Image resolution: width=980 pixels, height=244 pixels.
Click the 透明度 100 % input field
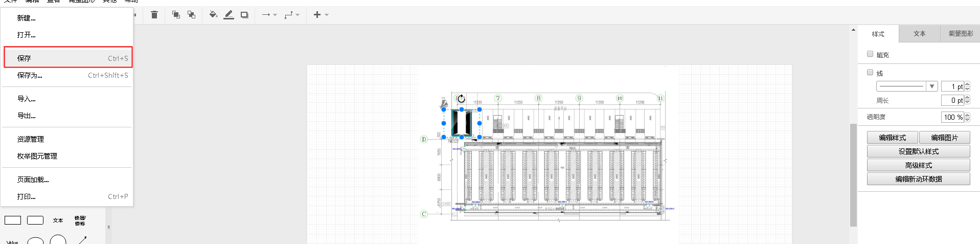click(x=952, y=117)
